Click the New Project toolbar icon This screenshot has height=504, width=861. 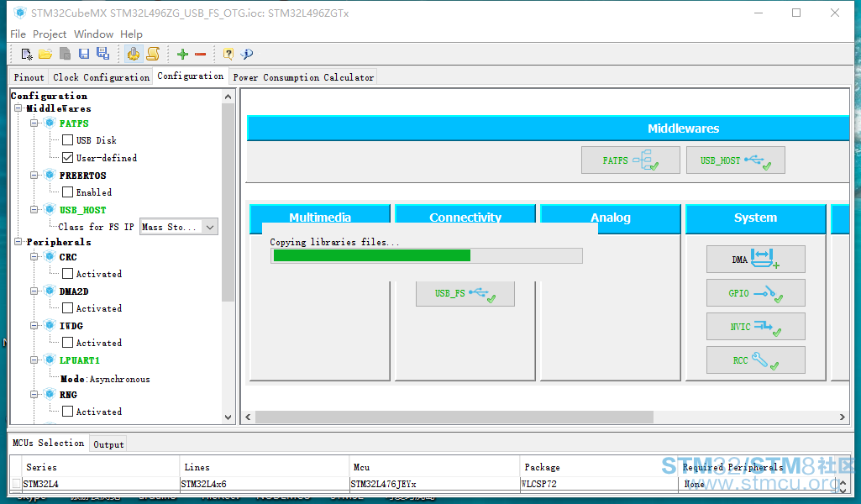tap(26, 54)
